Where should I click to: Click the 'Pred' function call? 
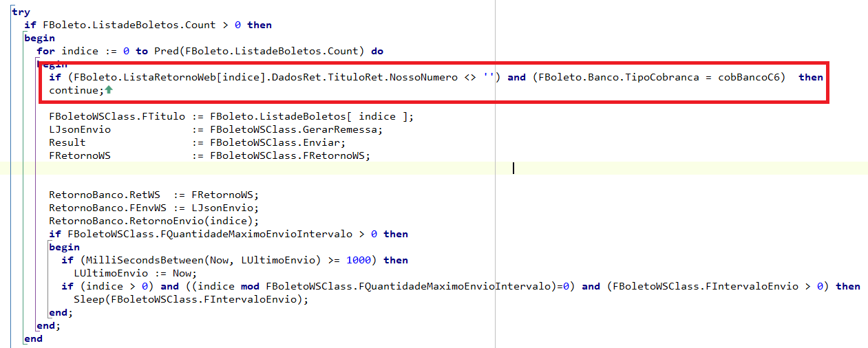pos(166,51)
